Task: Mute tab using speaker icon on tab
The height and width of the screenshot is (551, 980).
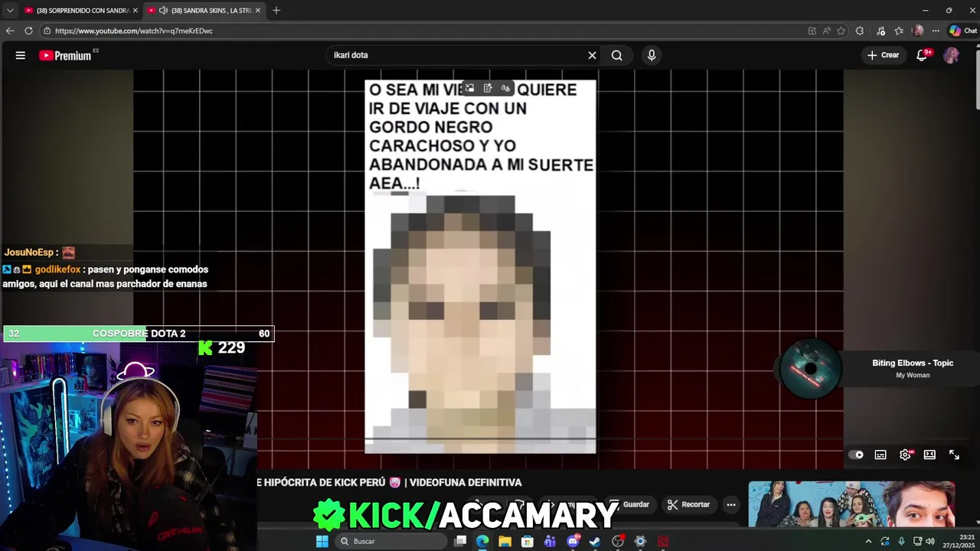Action: (x=163, y=10)
